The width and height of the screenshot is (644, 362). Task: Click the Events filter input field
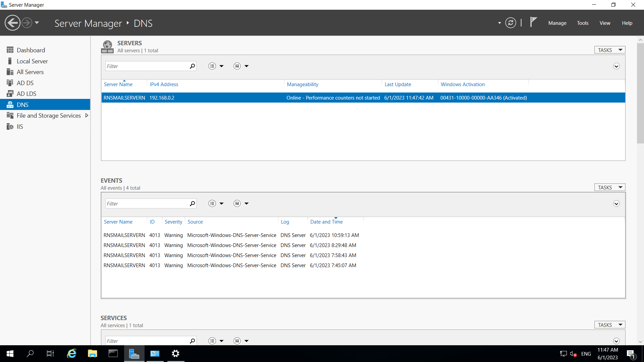(147, 203)
